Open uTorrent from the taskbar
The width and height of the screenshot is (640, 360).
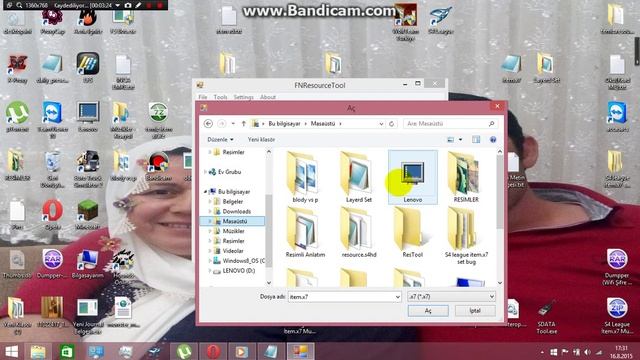[x=184, y=351]
